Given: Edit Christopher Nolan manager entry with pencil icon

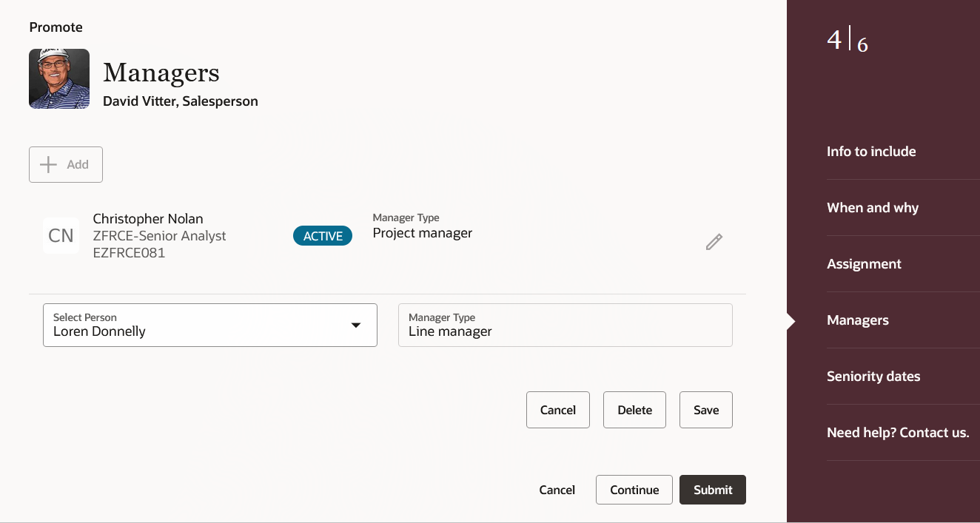Looking at the screenshot, I should coord(714,242).
